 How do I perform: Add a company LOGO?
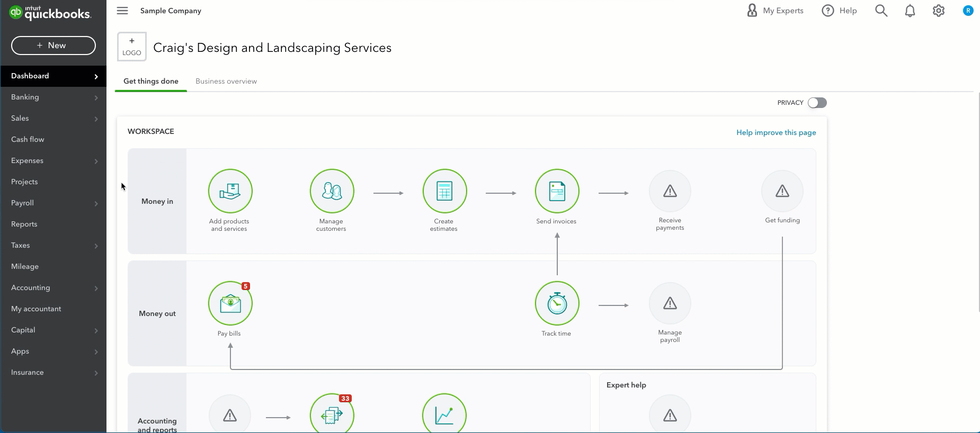pyautogui.click(x=132, y=47)
